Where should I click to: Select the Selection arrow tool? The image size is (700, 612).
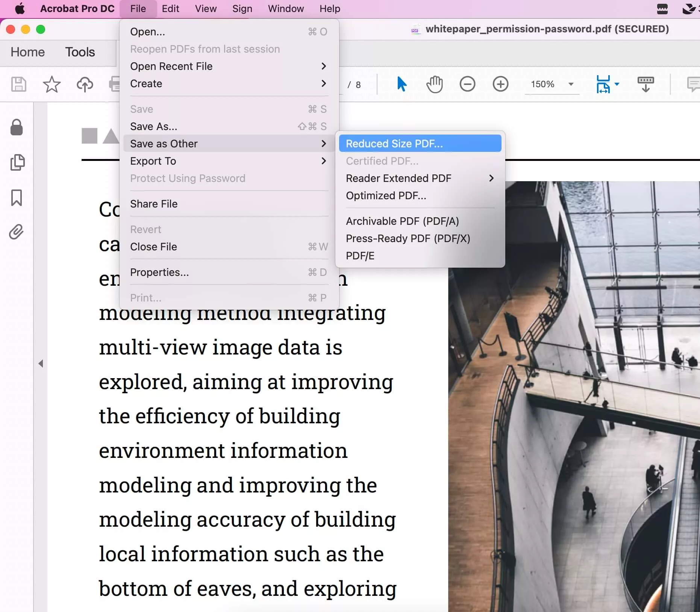coord(402,84)
